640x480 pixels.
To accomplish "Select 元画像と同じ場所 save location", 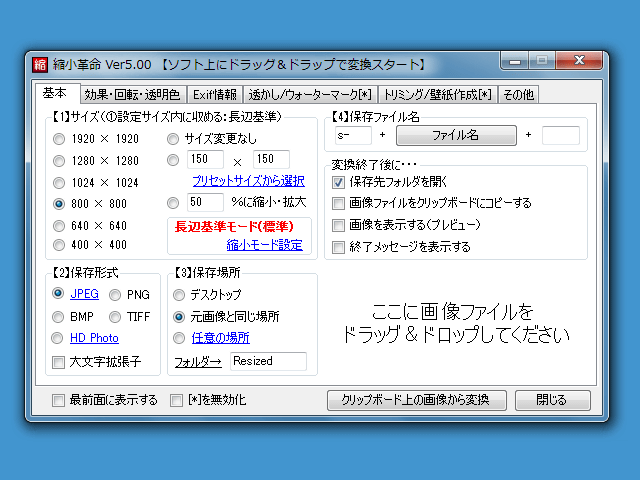I will [x=179, y=317].
